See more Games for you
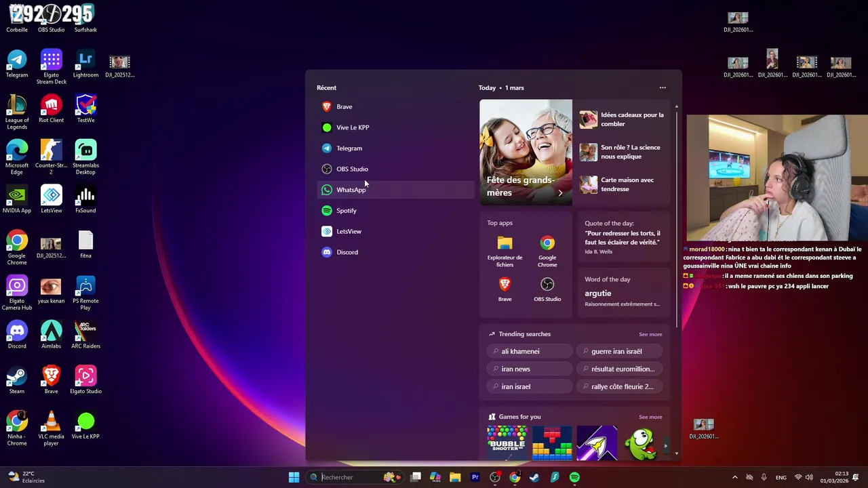 point(650,417)
